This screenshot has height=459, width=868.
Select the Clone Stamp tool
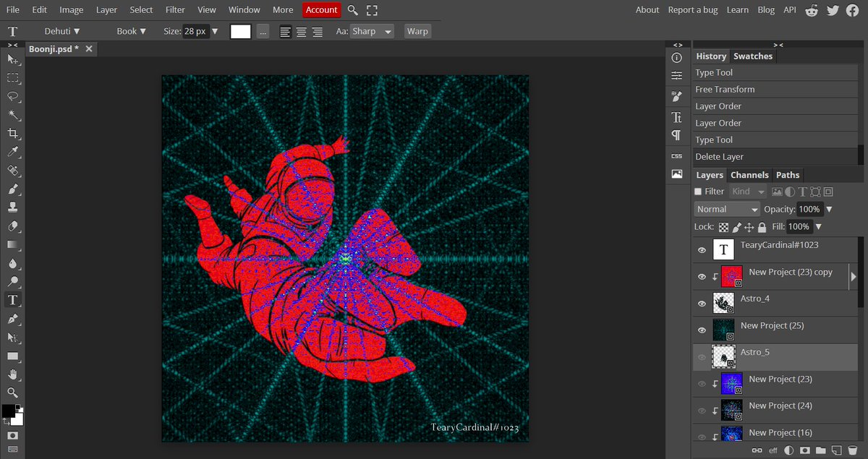pos(13,207)
